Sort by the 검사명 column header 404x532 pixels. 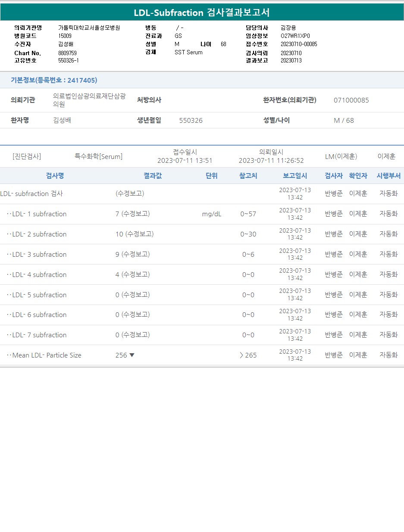[55, 176]
